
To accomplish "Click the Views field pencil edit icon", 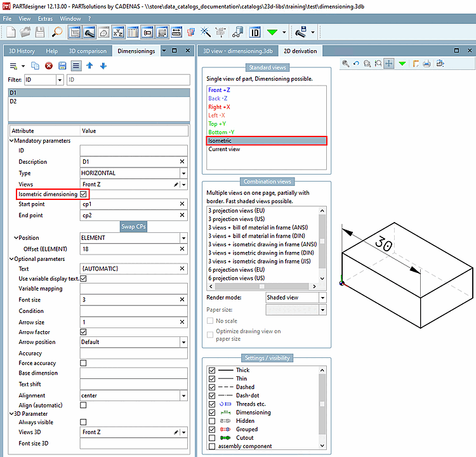I will 176,184.
